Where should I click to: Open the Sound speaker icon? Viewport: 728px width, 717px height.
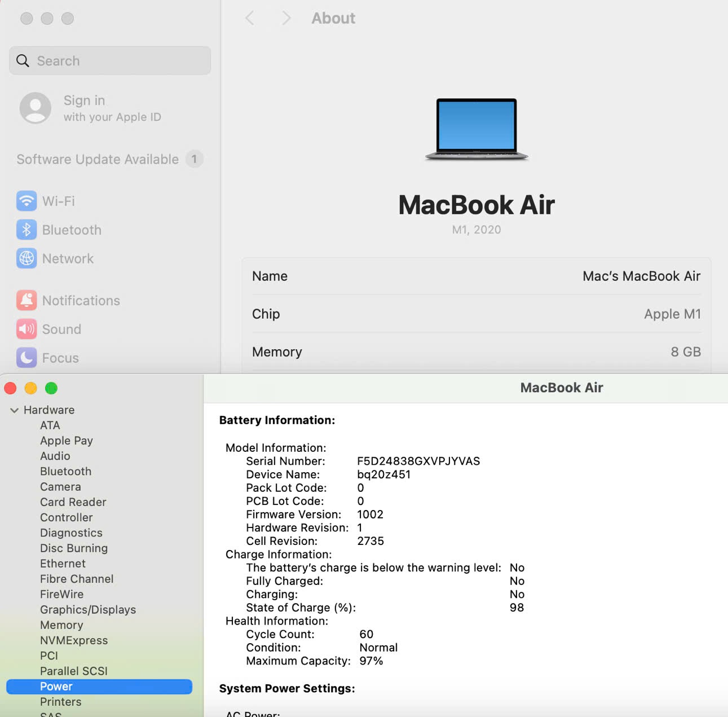27,329
